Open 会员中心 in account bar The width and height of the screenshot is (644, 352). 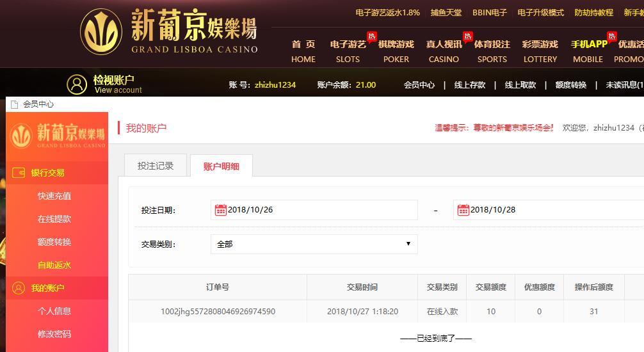[x=419, y=84]
